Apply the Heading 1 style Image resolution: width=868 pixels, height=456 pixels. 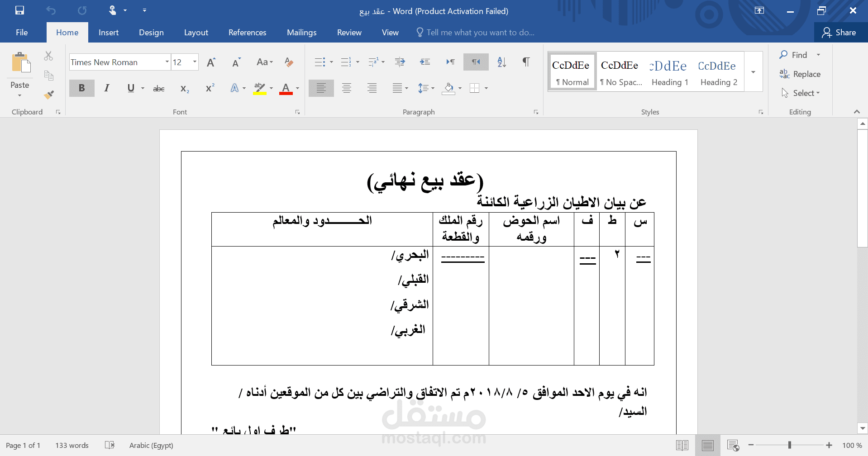pos(670,71)
